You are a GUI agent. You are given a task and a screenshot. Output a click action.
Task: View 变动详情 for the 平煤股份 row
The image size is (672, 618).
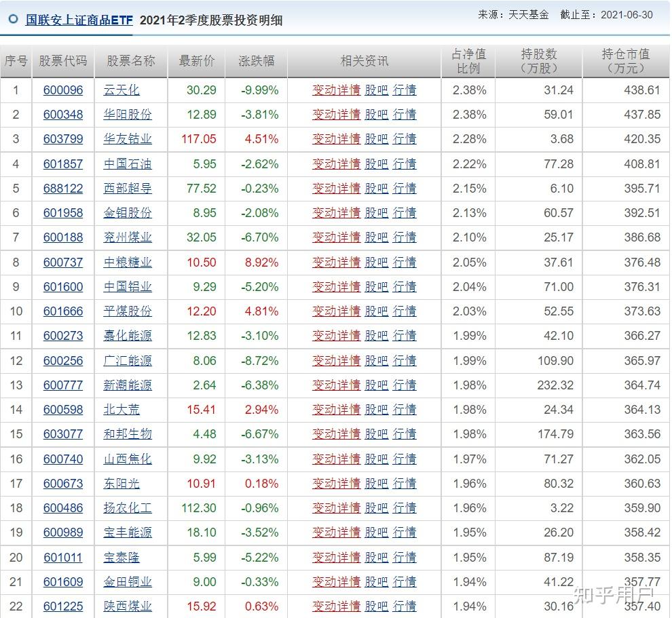click(x=337, y=311)
